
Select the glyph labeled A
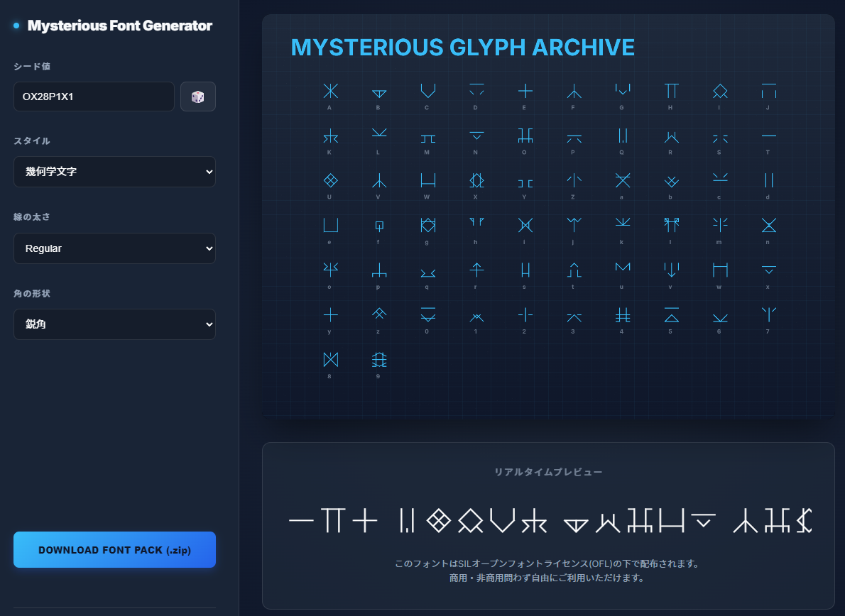[x=330, y=91]
